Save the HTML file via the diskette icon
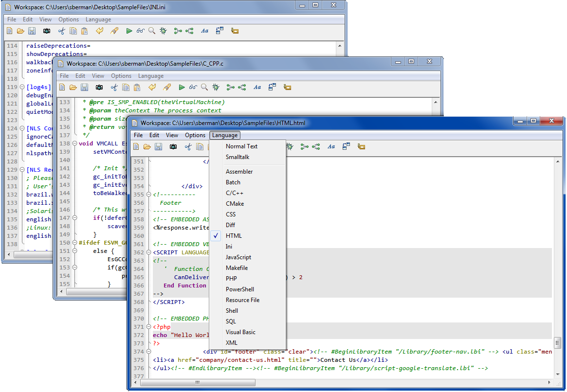Image resolution: width=567 pixels, height=392 pixels. pos(158,146)
